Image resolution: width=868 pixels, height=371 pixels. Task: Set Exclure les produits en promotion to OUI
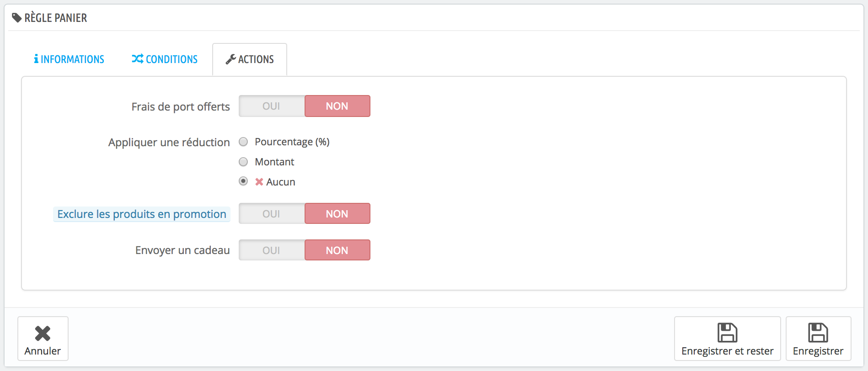point(272,214)
